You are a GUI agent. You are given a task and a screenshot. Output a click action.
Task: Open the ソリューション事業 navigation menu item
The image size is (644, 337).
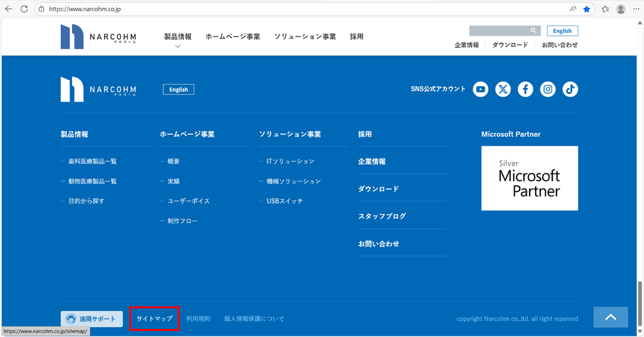305,37
